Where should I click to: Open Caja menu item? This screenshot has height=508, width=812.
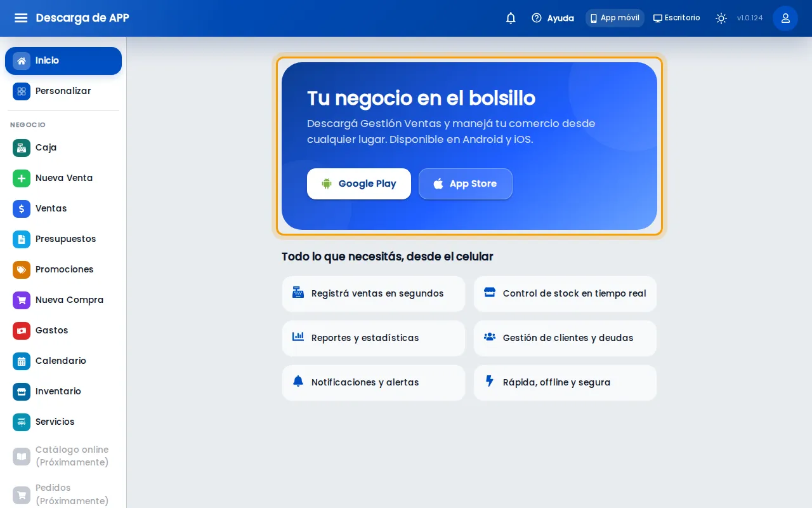[63, 148]
